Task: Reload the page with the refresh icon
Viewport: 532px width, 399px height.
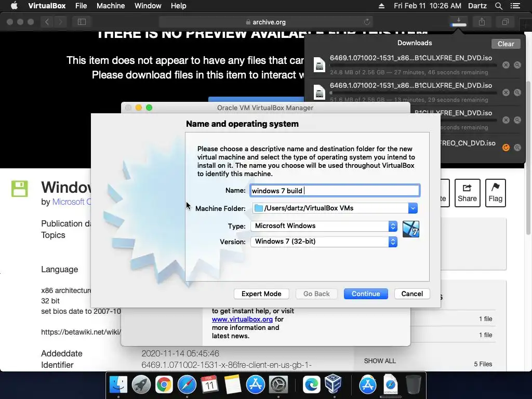Action: click(367, 22)
